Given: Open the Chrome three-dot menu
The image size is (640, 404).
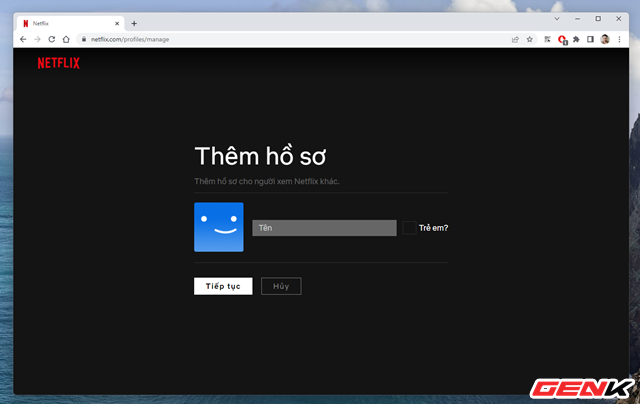Looking at the screenshot, I should 619,39.
